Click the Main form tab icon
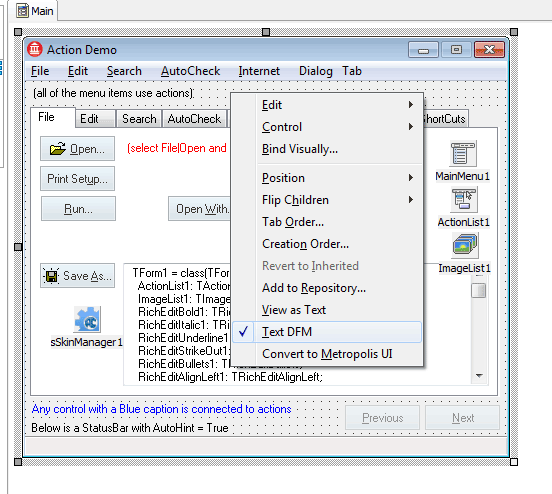 pos(23,11)
